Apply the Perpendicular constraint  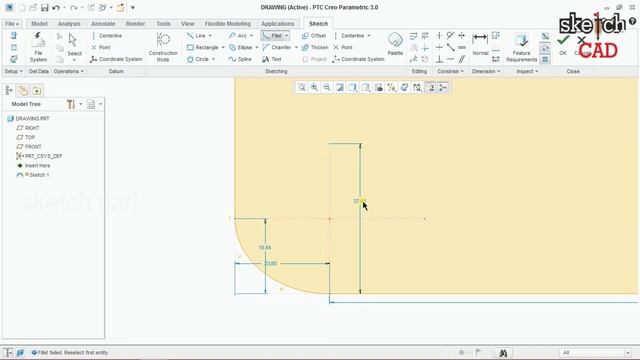[439, 59]
